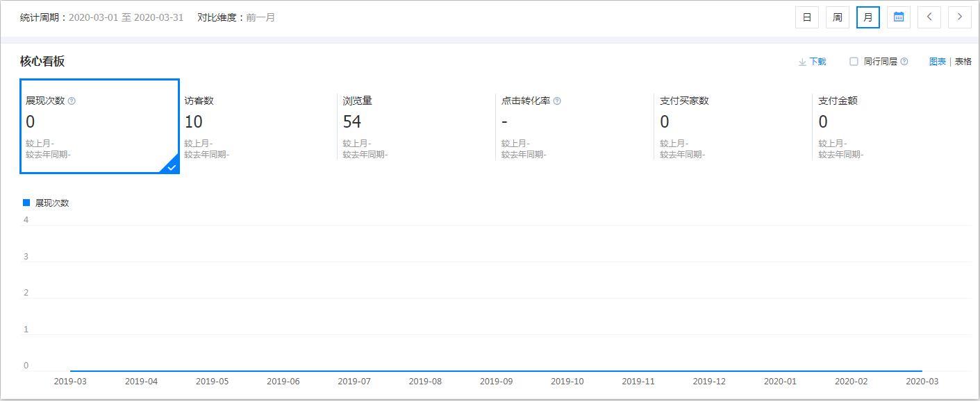Open the 同行同层 help question icon

pos(904,61)
